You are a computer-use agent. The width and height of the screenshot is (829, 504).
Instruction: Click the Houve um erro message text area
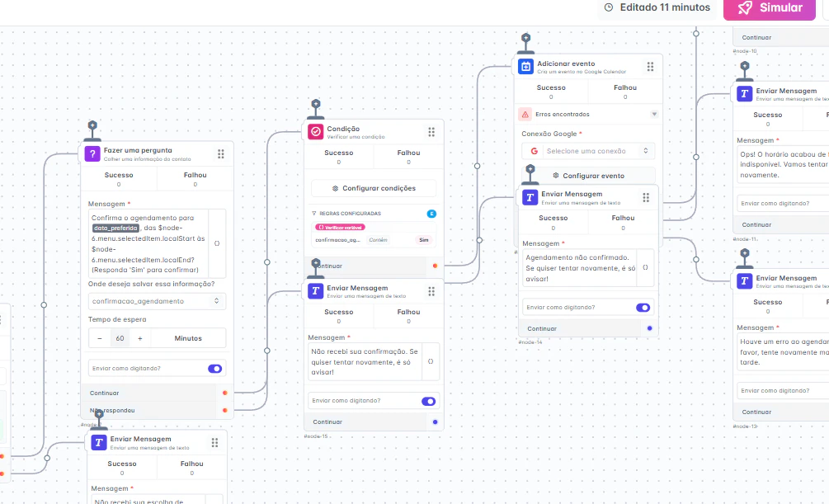783,351
